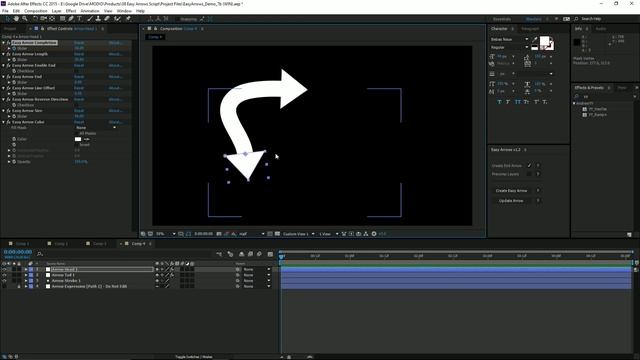Open the font family dropdown in Character panel
The height and width of the screenshot is (360, 640).
click(x=509, y=39)
